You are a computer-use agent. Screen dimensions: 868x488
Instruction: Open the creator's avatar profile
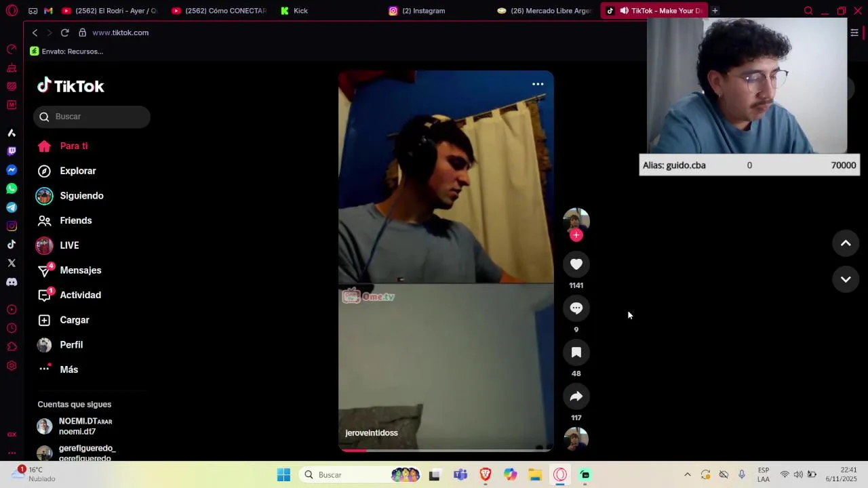(x=576, y=221)
